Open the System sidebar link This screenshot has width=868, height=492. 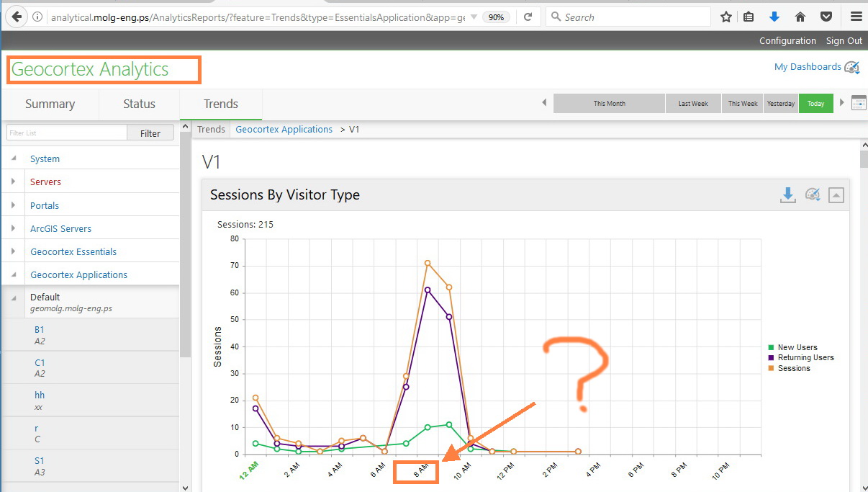[x=45, y=158]
